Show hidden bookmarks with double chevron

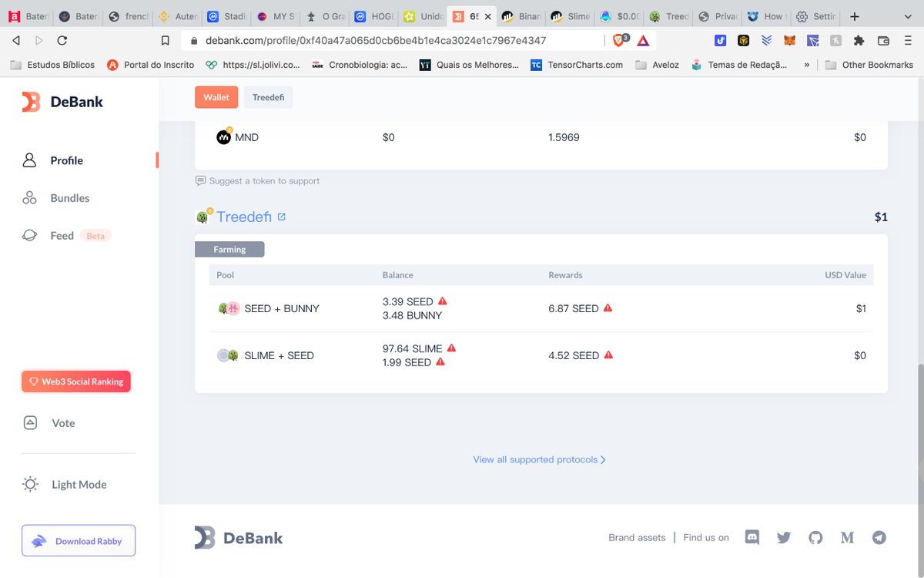pos(807,65)
